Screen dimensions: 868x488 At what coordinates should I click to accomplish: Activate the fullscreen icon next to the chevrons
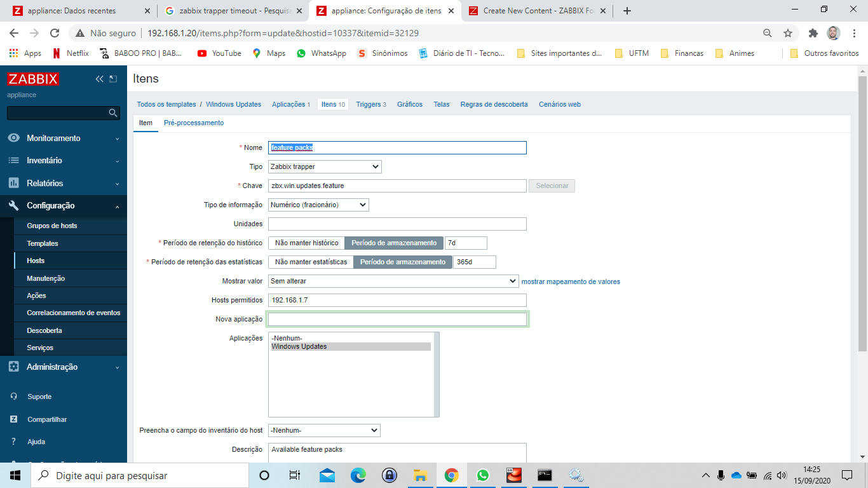(x=114, y=79)
